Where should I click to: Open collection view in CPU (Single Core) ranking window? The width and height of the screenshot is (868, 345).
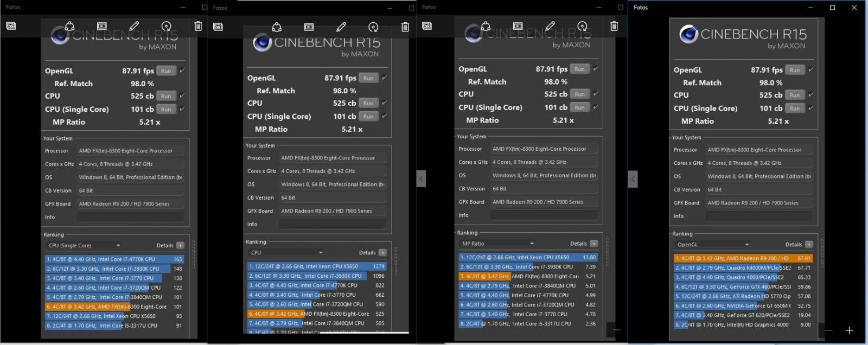11,25
